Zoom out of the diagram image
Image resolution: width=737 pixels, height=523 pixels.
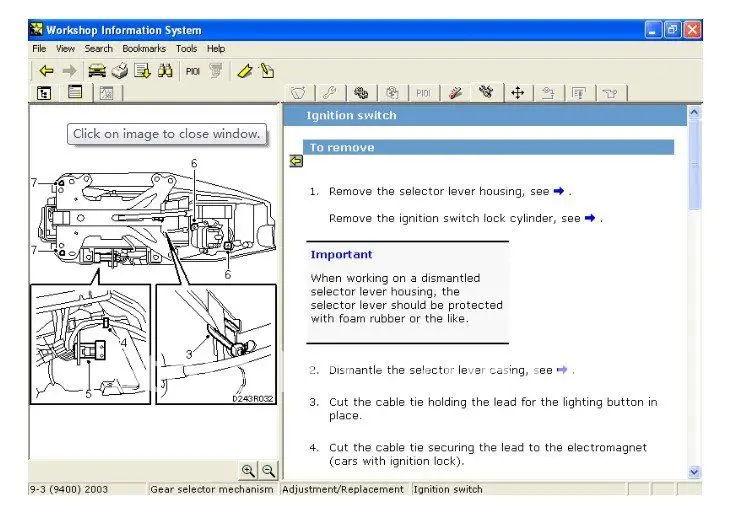[268, 470]
